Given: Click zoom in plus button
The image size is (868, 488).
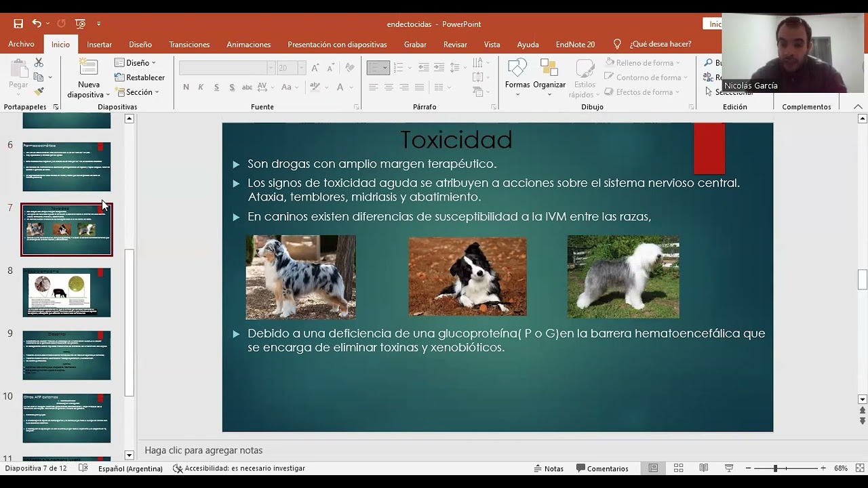Looking at the screenshot, I should pyautogui.click(x=823, y=468).
